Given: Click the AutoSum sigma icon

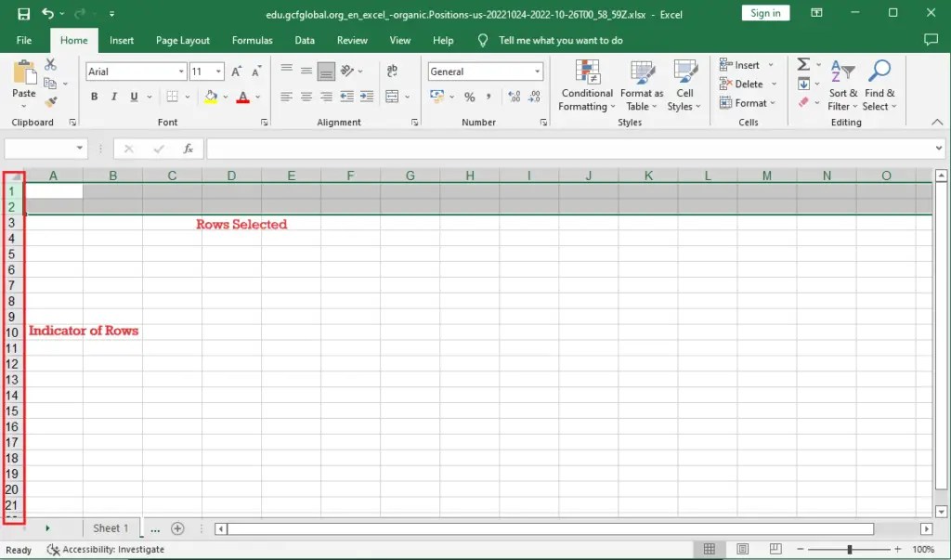Looking at the screenshot, I should [x=803, y=64].
